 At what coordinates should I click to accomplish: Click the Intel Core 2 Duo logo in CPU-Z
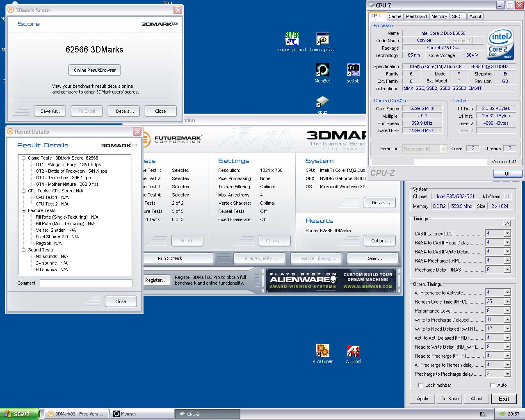click(501, 44)
